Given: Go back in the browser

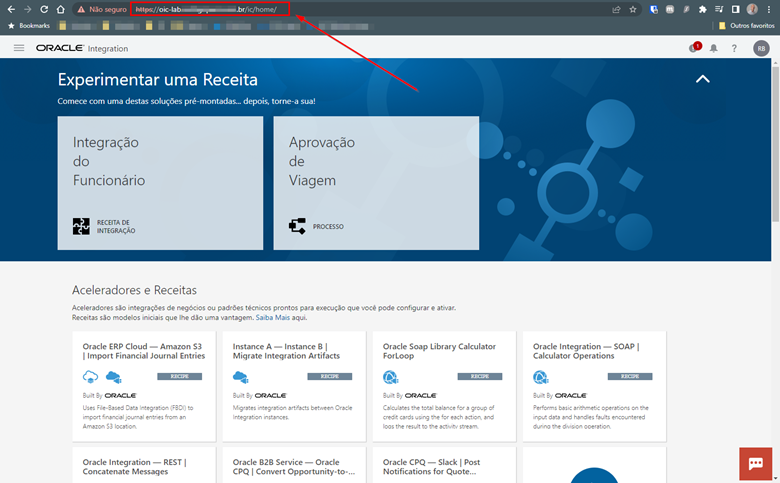Looking at the screenshot, I should [x=11, y=9].
